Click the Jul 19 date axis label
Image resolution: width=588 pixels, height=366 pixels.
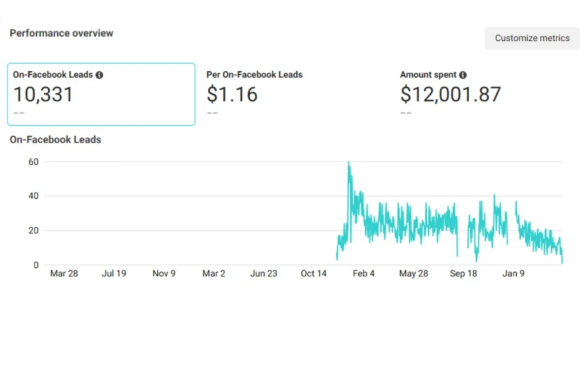[x=114, y=273]
